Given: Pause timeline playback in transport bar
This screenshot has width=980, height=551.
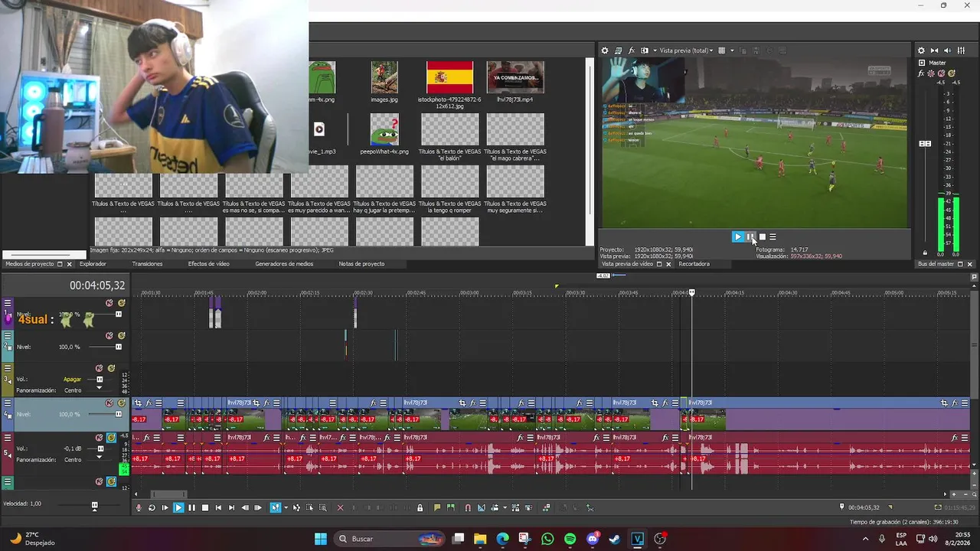Looking at the screenshot, I should coord(191,507).
